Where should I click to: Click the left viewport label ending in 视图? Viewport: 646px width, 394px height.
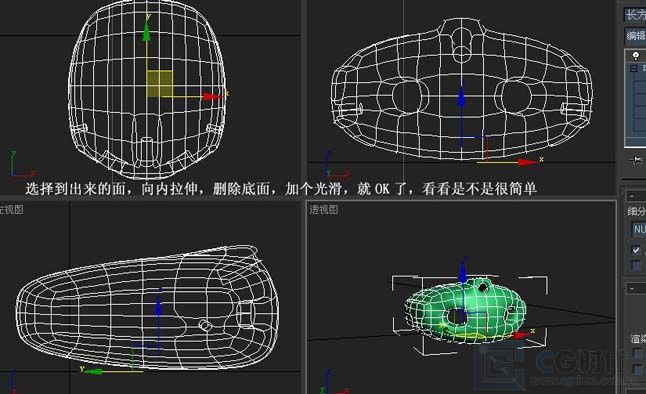coord(12,210)
